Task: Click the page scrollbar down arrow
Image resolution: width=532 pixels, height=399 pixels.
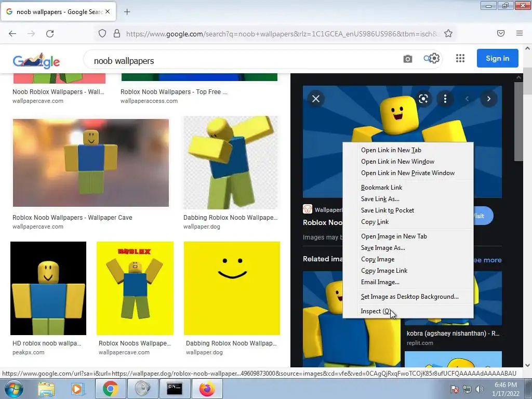Action: click(x=528, y=365)
